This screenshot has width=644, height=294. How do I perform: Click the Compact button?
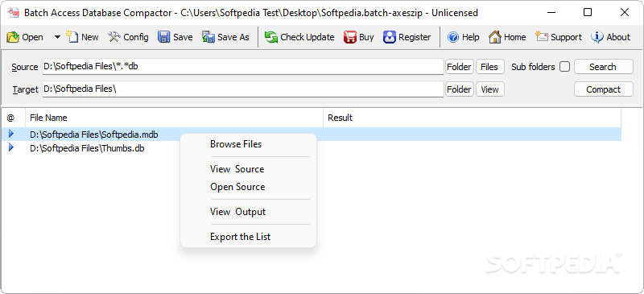603,89
